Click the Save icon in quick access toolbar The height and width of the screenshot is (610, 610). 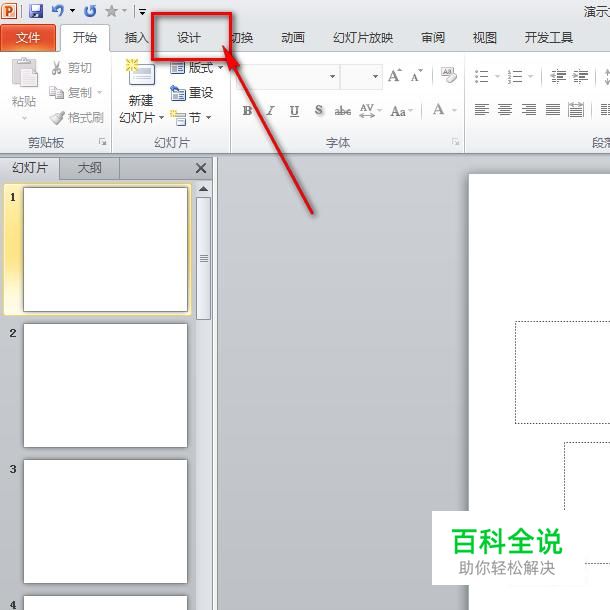[36, 11]
